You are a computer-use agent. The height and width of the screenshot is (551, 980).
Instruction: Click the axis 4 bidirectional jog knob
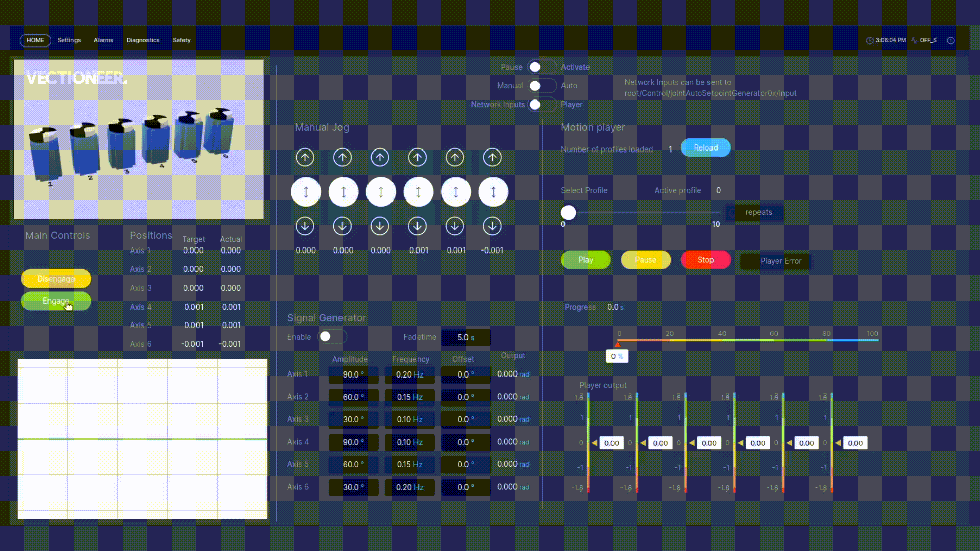(418, 192)
